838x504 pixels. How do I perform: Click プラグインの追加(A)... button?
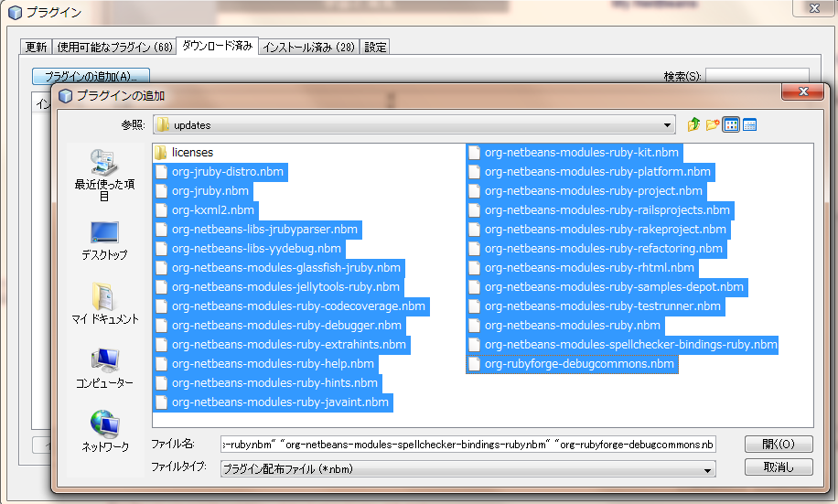point(91,76)
